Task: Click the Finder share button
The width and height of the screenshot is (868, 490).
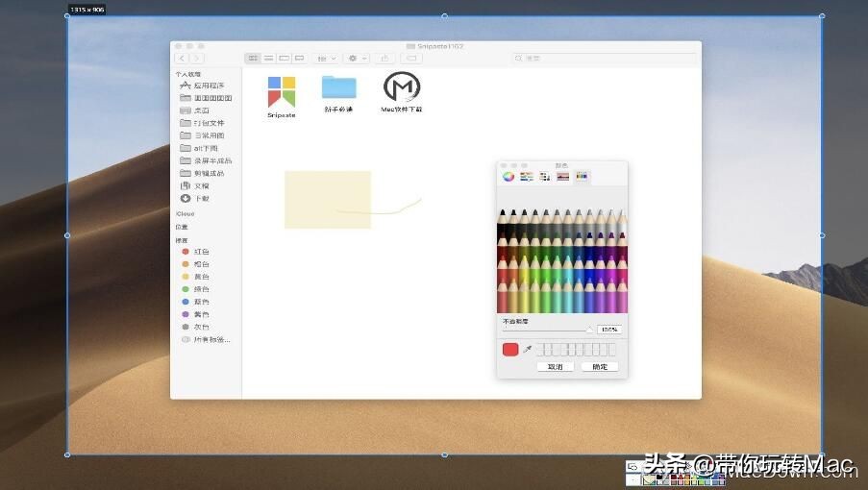Action: tap(384, 58)
